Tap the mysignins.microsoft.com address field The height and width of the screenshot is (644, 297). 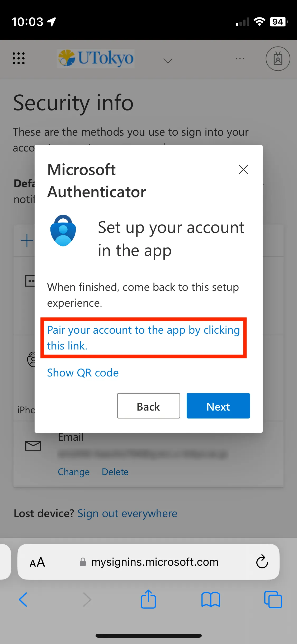(154, 562)
